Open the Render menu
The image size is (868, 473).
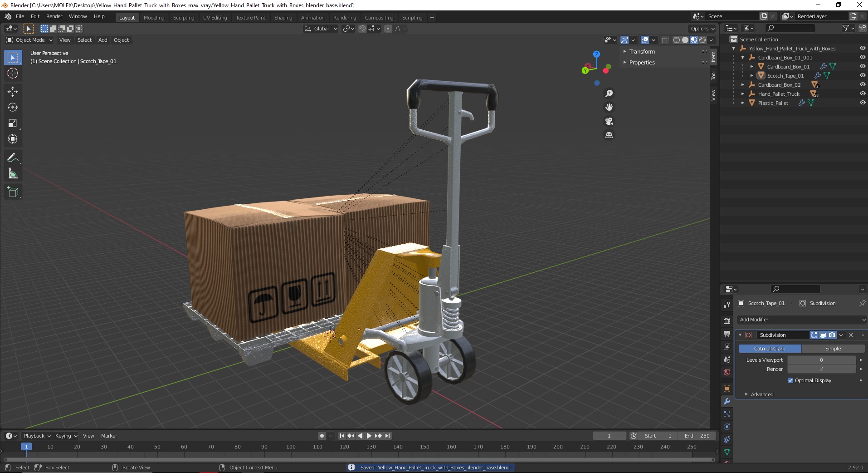point(54,16)
